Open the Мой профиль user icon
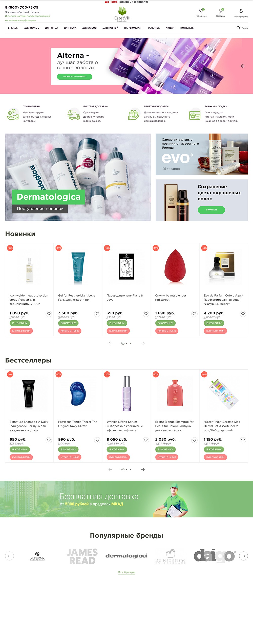 point(241,11)
